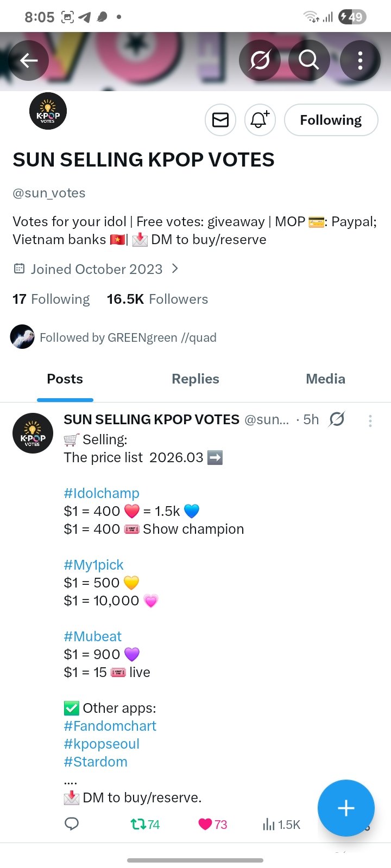This screenshot has height=868, width=391.
Task: Expand the Joined October 2023 chevron
Action: click(175, 269)
